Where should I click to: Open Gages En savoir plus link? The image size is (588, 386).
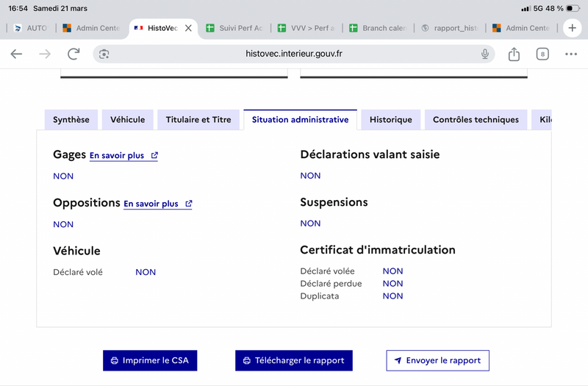coord(123,156)
